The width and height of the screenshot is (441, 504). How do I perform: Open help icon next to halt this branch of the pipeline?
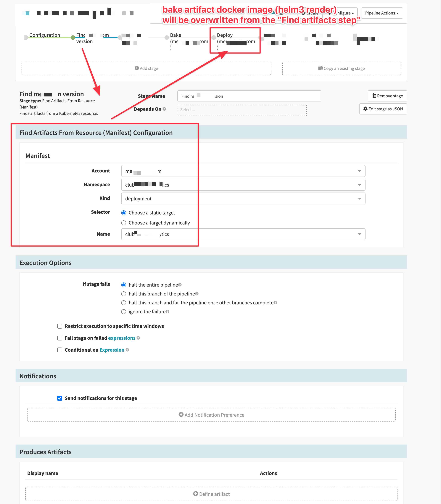tap(197, 294)
